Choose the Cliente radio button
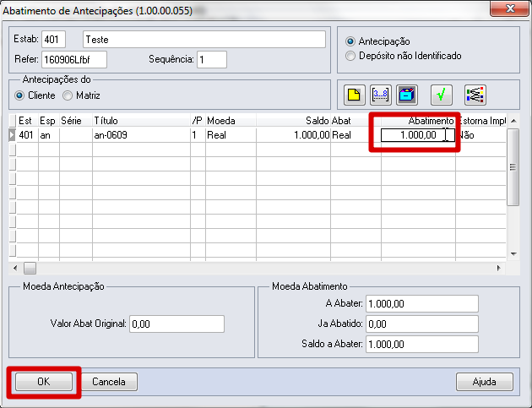 19,95
